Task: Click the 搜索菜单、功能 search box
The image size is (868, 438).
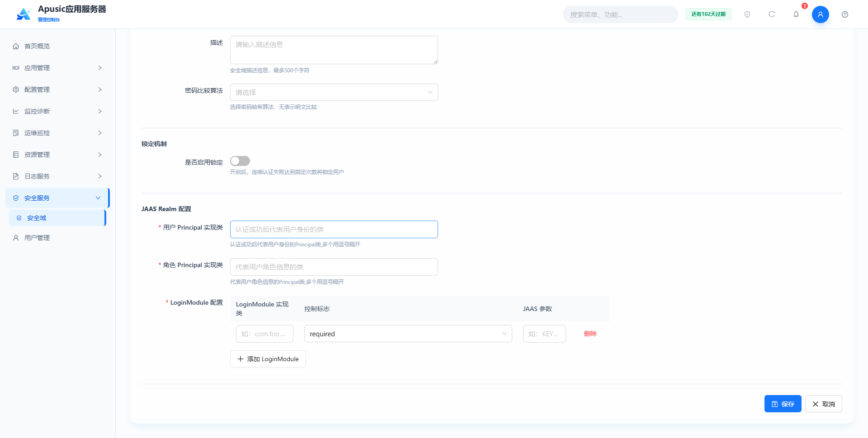Action: pos(620,14)
